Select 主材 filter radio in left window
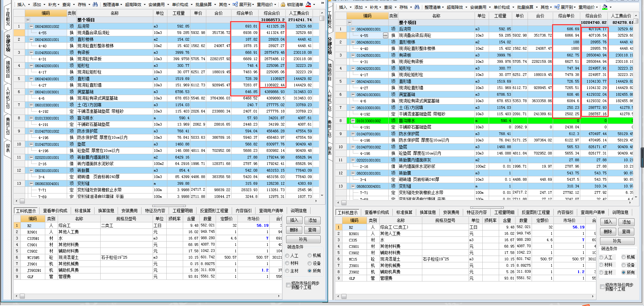 pyautogui.click(x=287, y=271)
